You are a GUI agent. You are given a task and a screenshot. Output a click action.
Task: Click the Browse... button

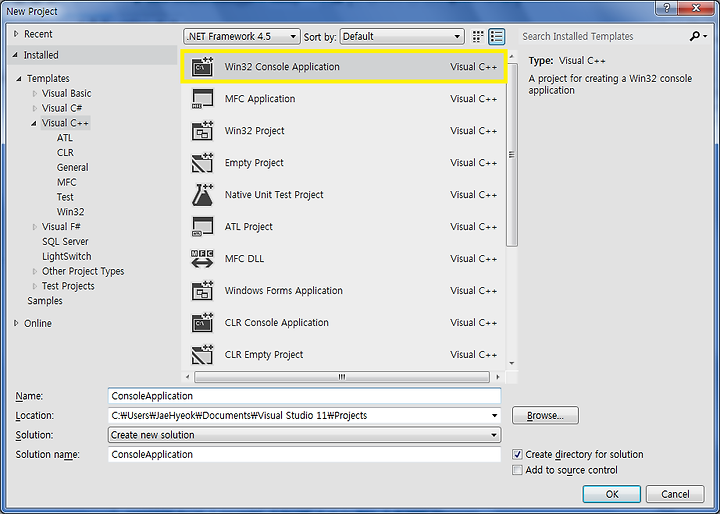click(545, 416)
